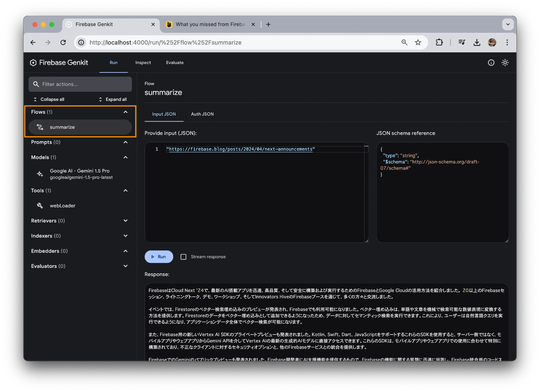The width and height of the screenshot is (540, 392).
Task: Run the summarize flow
Action: coord(159,257)
